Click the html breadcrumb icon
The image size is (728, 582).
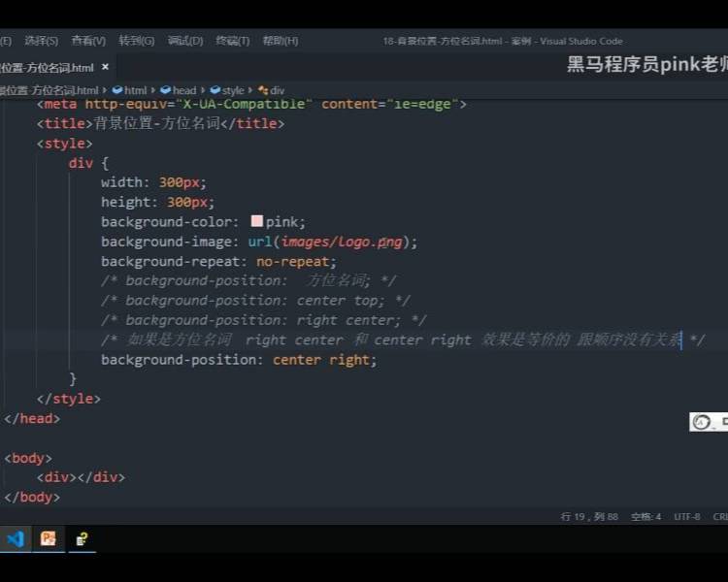(117, 90)
